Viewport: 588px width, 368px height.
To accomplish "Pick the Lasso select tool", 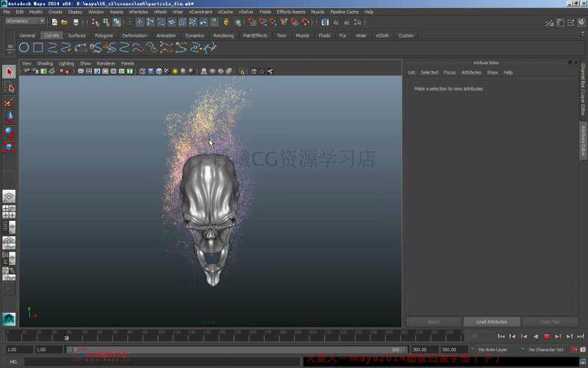I will (x=9, y=88).
